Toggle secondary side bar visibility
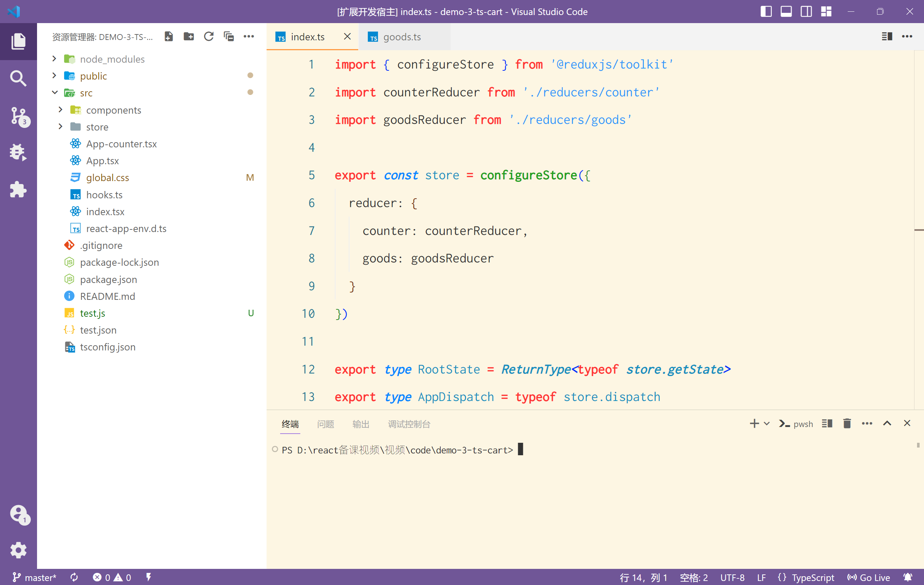Viewport: 924px width, 585px height. [806, 11]
